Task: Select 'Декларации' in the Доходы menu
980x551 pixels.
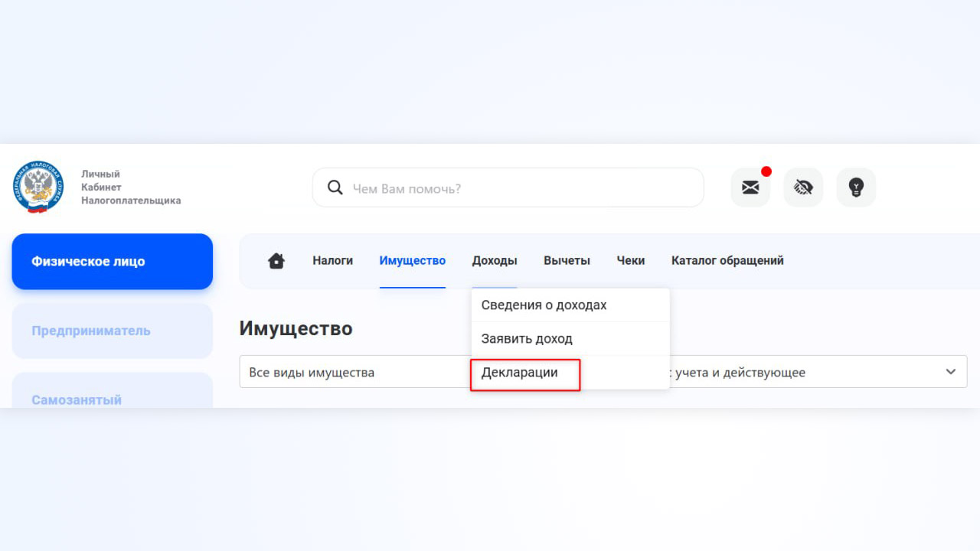Action: pyautogui.click(x=520, y=373)
